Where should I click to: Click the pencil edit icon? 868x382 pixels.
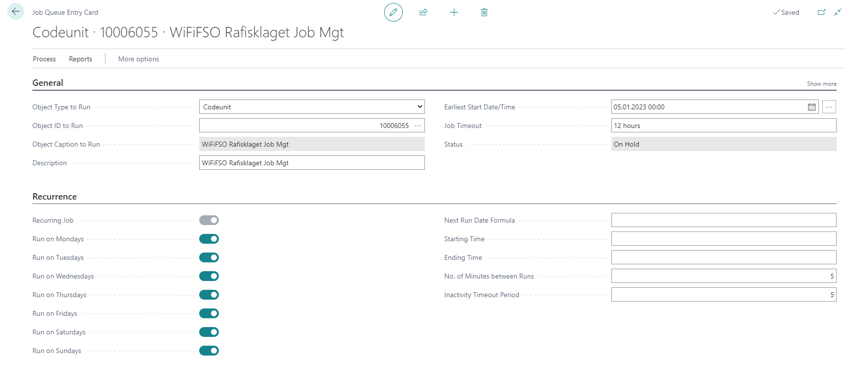pos(393,12)
